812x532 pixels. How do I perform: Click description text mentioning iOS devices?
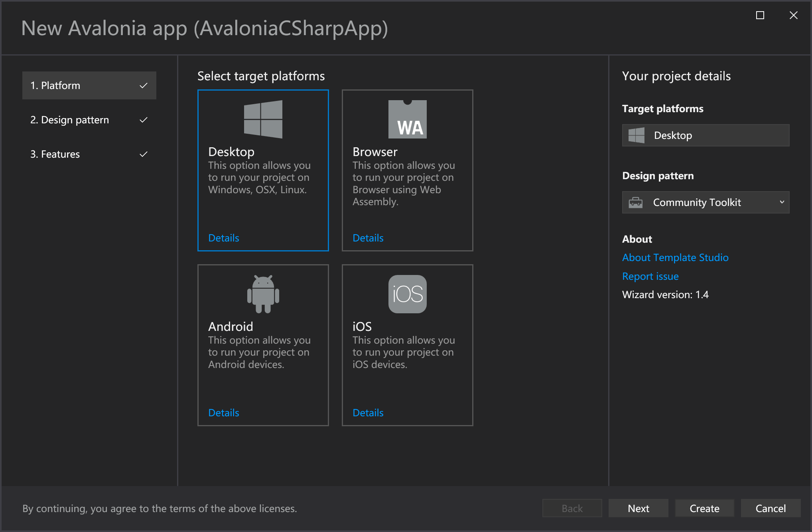(404, 352)
